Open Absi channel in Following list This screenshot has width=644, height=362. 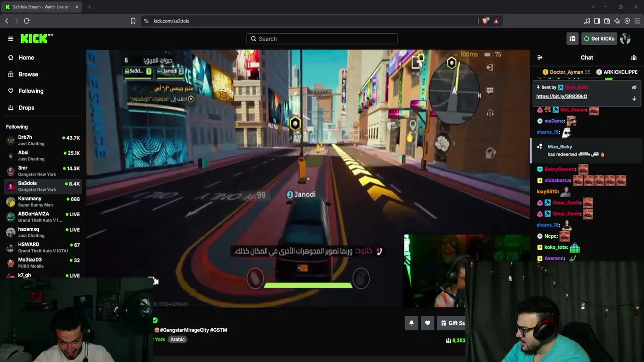[43, 155]
